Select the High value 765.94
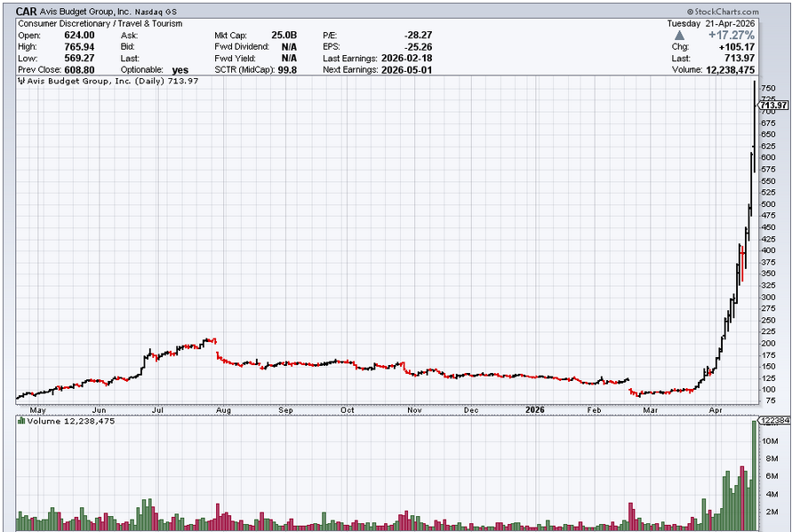This screenshot has height=532, width=792. pos(79,47)
